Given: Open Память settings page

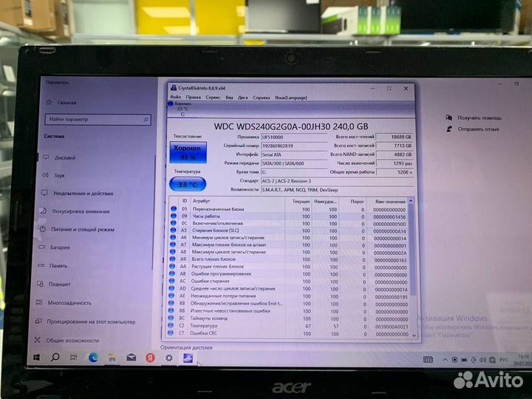Looking at the screenshot, I should click(x=52, y=266).
